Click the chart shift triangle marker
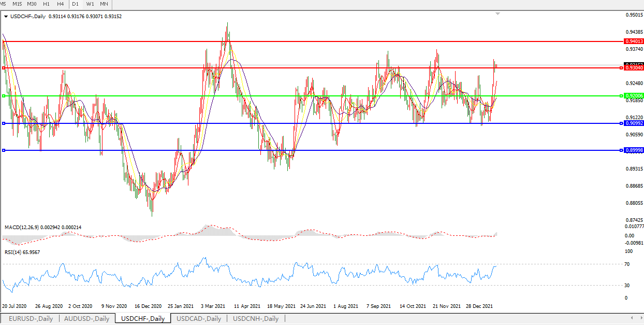644x325 pixels. pyautogui.click(x=497, y=13)
